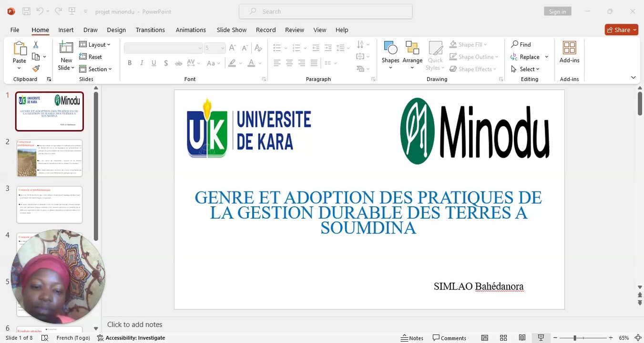Click the Copy icon
This screenshot has height=343, width=644.
36,57
